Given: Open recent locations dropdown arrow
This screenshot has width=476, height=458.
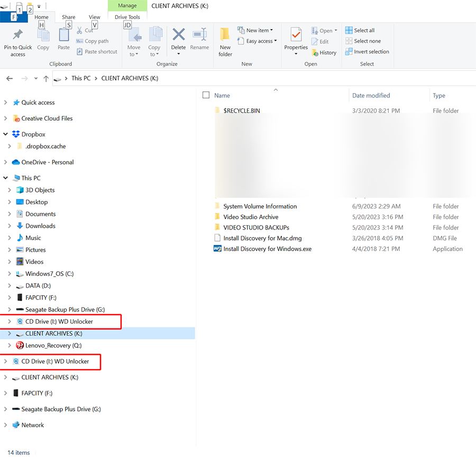Looking at the screenshot, I should coord(36,79).
